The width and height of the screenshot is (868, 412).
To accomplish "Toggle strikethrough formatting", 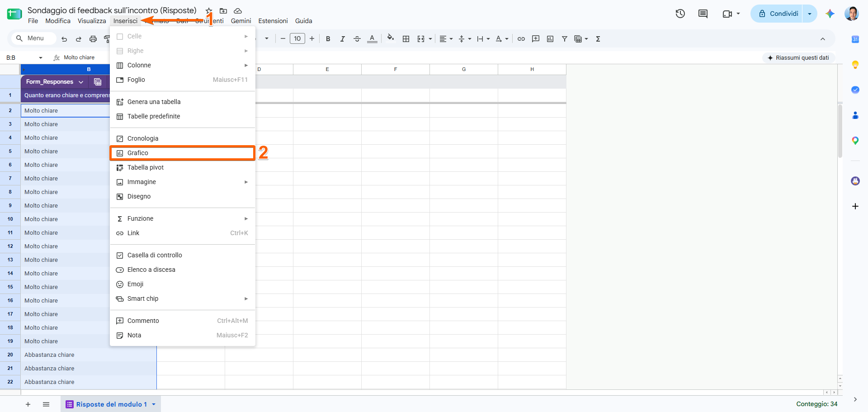I will 357,39.
